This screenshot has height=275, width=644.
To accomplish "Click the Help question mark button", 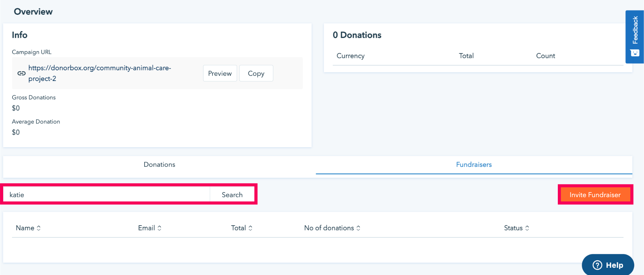I will tap(608, 265).
